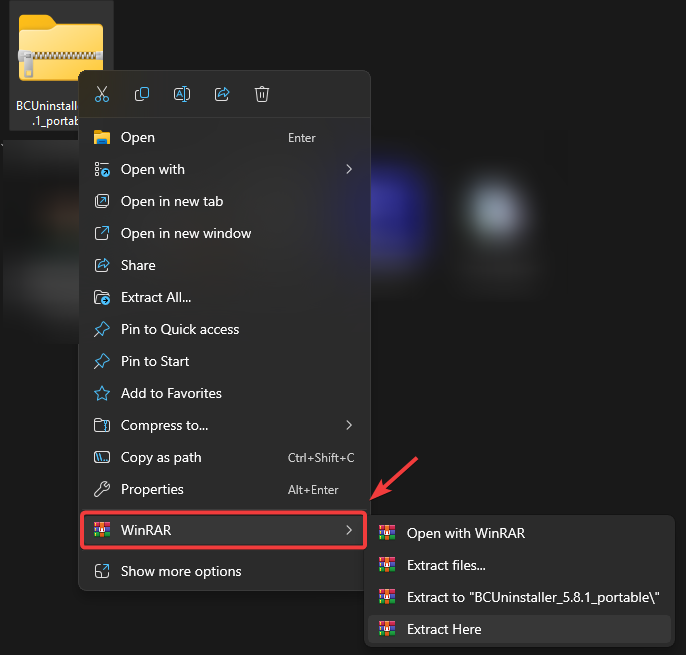Screen dimensions: 686x655
Task: Click the folder icon beside Extract All...
Action: [102, 298]
